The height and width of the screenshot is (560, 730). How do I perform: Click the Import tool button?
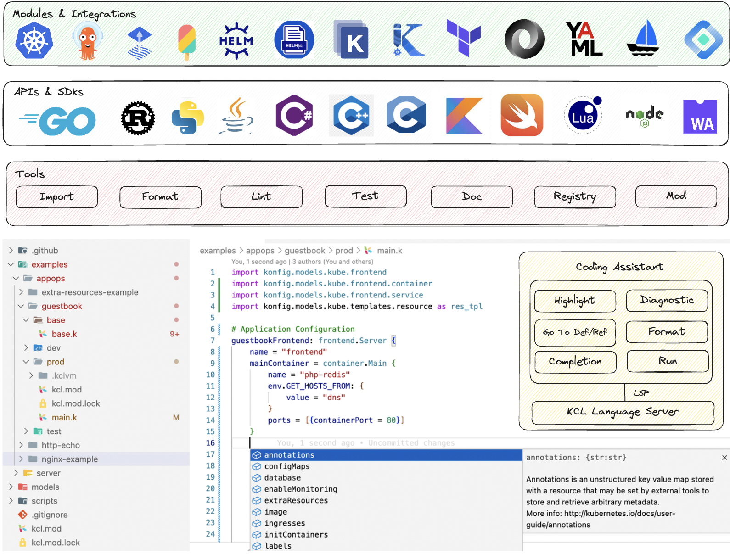[57, 197]
